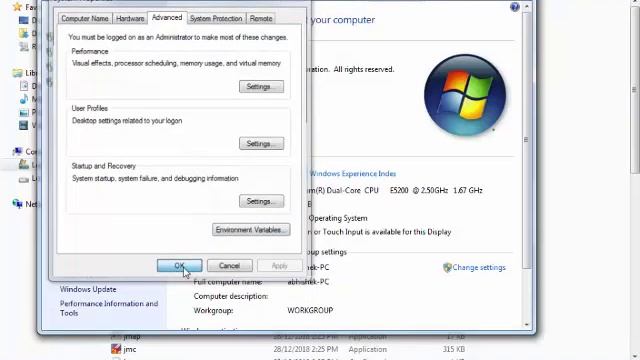Click the Full computer name label
Image resolution: width=640 pixels, height=360 pixels.
[x=228, y=282]
